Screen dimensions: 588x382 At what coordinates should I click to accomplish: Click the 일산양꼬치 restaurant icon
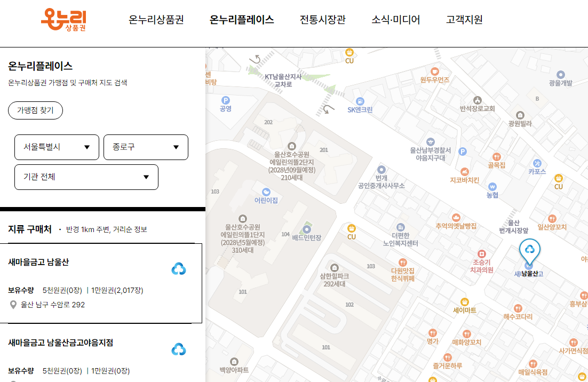pyautogui.click(x=552, y=219)
